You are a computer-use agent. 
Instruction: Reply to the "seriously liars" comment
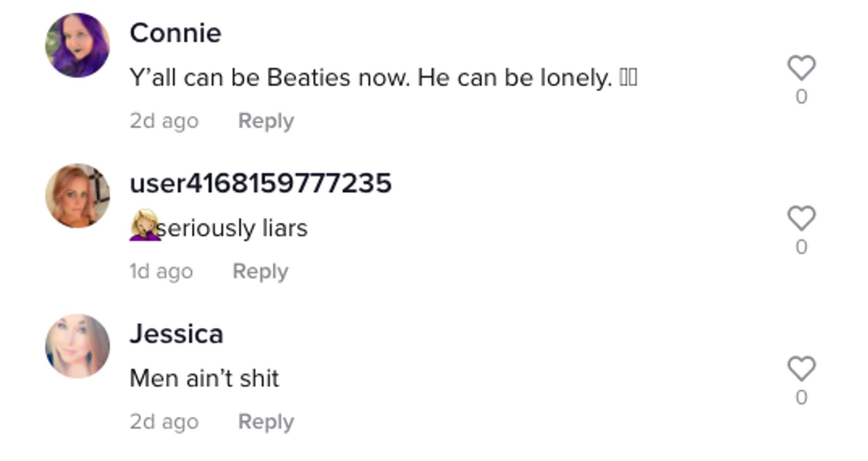(260, 272)
